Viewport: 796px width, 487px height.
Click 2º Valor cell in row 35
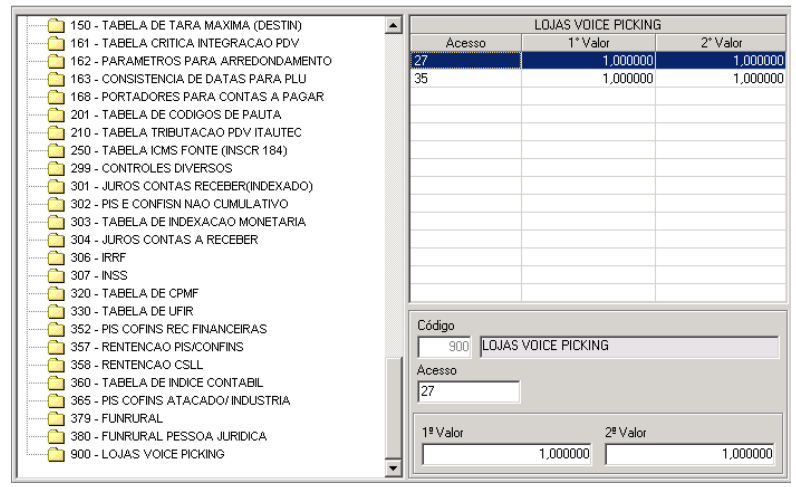coord(721,78)
